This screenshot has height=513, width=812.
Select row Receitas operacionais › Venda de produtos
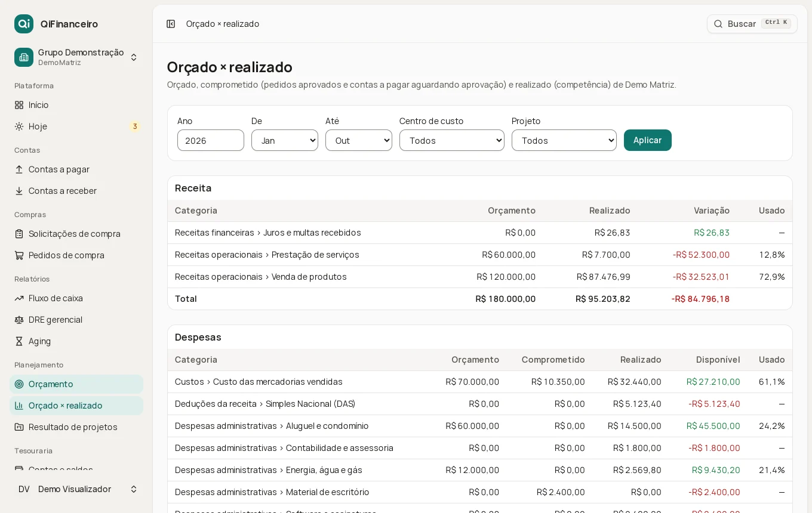click(x=480, y=277)
